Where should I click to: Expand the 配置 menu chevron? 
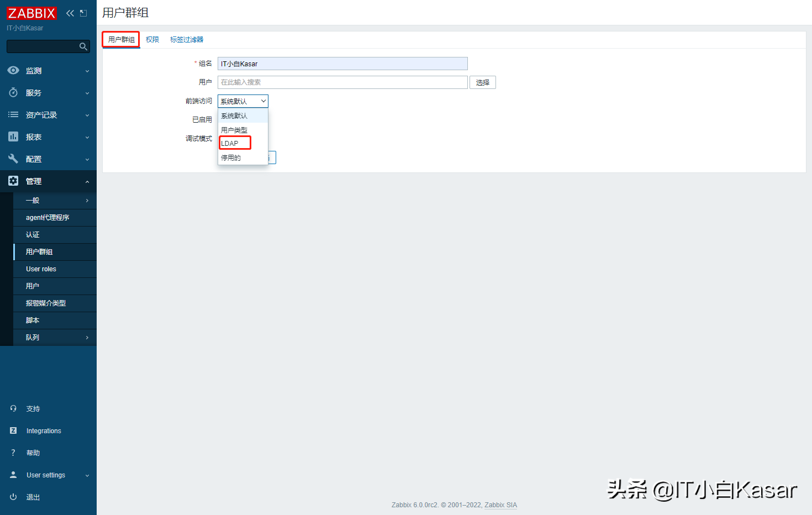click(x=87, y=160)
